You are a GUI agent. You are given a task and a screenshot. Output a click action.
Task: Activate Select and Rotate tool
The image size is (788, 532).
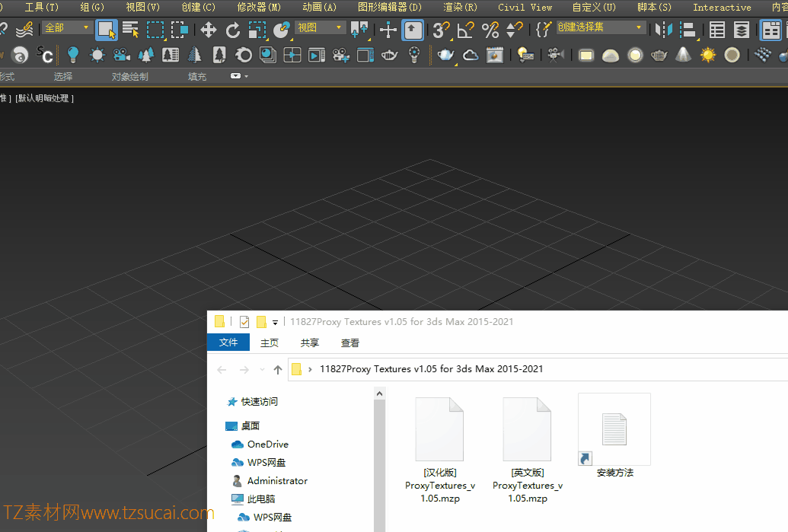click(x=233, y=30)
